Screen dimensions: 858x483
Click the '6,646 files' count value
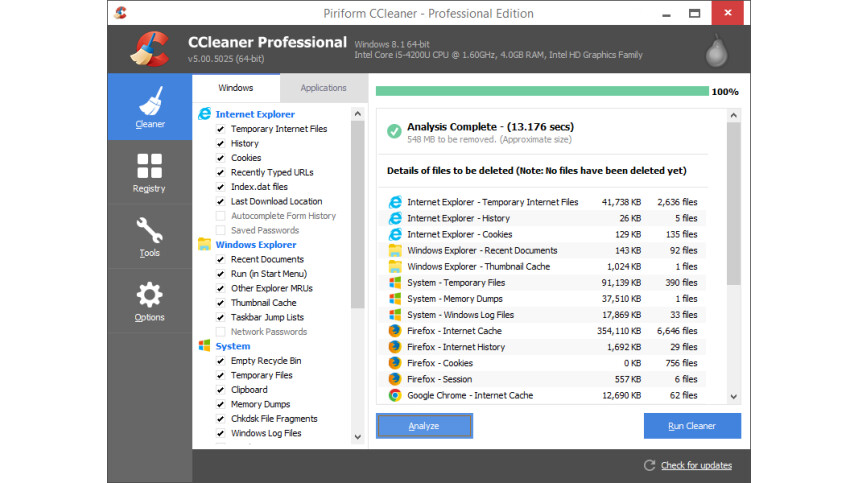point(677,331)
